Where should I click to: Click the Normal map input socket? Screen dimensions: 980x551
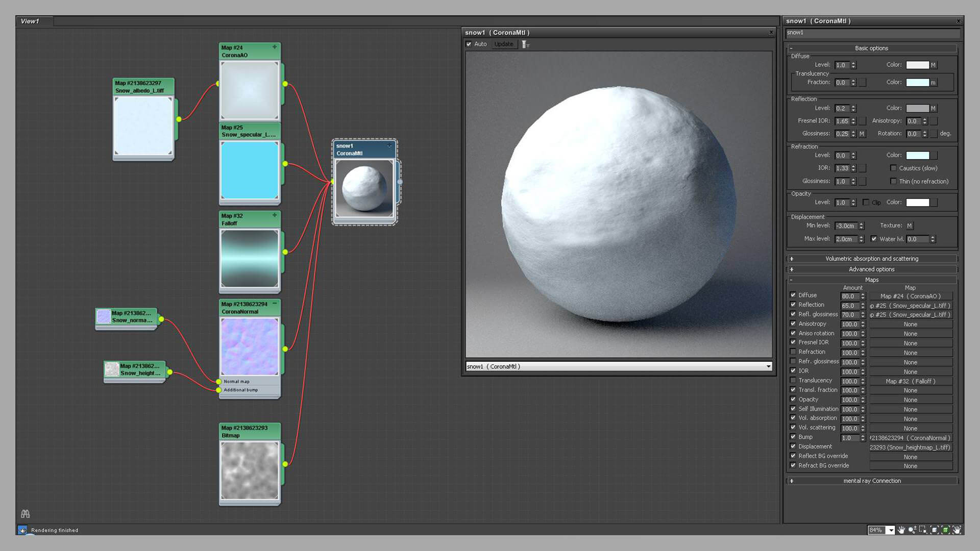218,382
